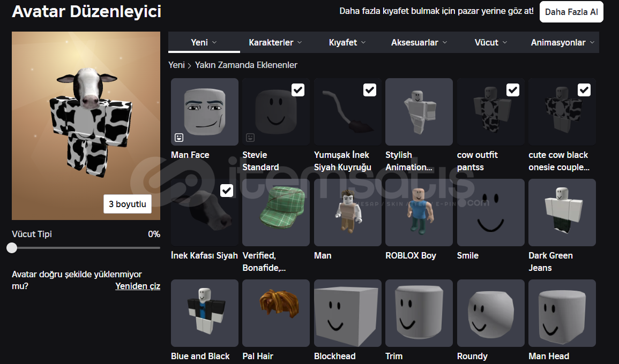Open the Aksesuarlar tab

click(419, 42)
